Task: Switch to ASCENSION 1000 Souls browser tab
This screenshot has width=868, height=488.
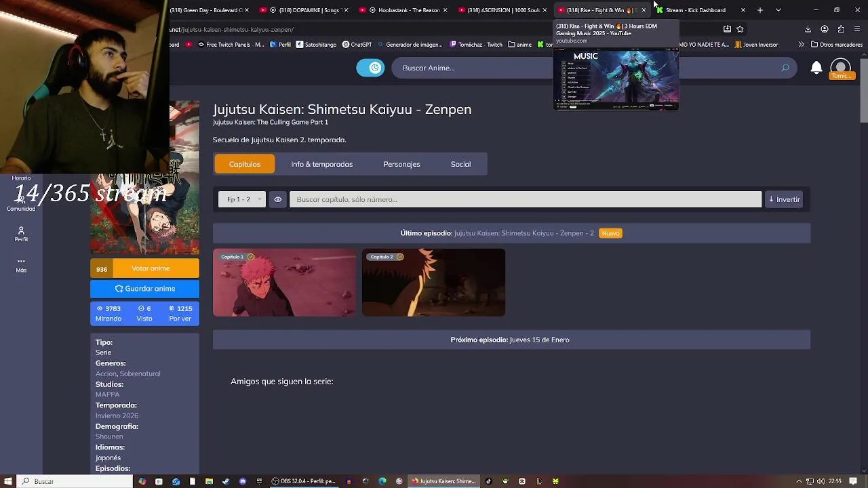Action: click(502, 10)
